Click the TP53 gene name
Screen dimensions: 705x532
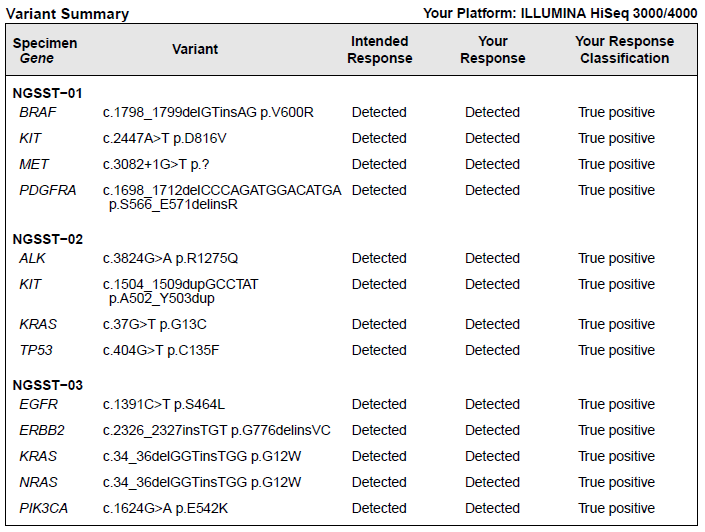click(36, 350)
